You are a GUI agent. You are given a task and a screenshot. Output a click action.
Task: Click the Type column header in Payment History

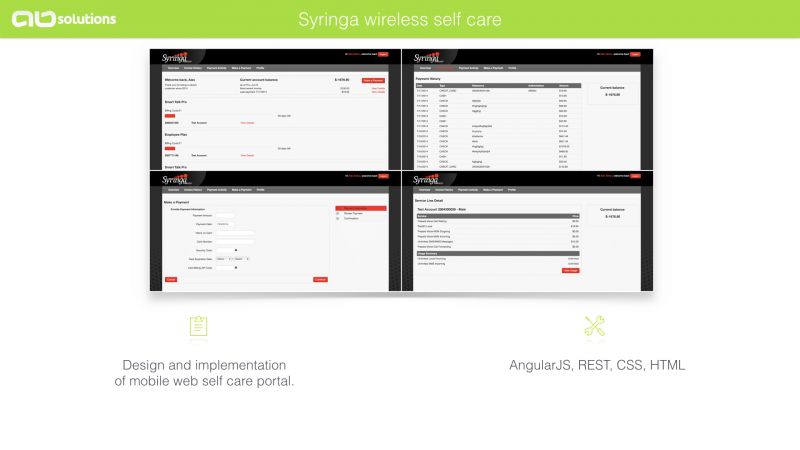point(442,86)
